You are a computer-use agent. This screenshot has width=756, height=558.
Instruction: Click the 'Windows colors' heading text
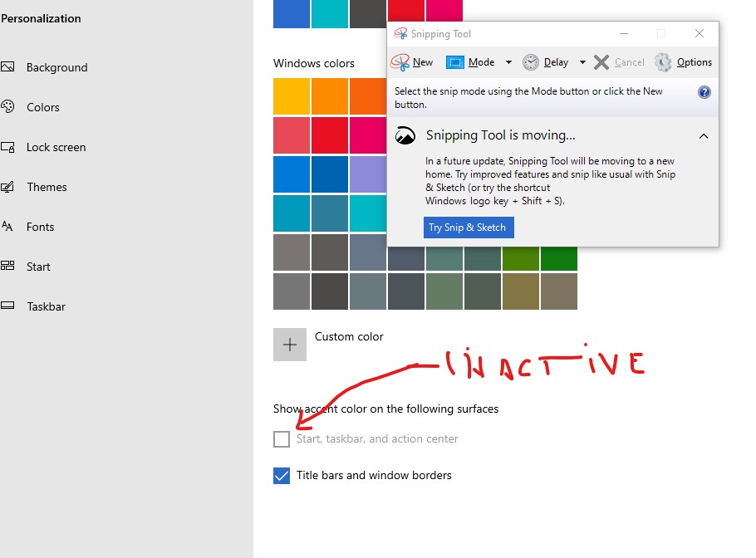314,63
